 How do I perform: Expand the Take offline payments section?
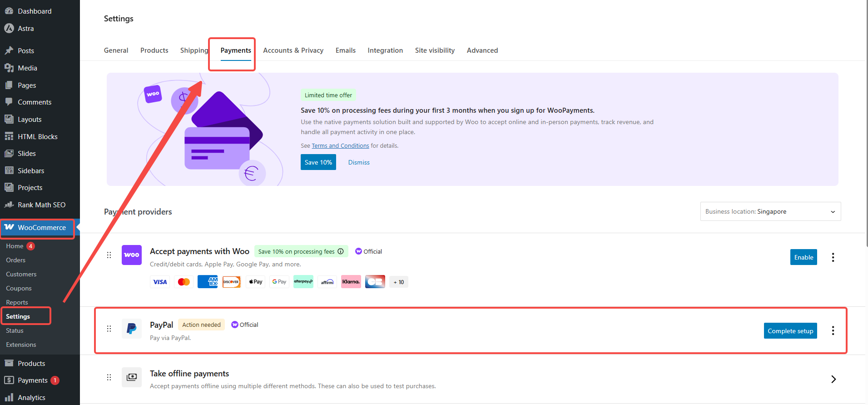point(833,379)
